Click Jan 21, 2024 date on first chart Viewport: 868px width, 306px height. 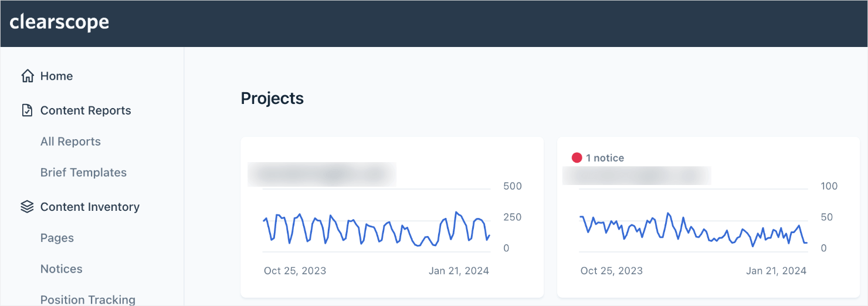click(459, 271)
